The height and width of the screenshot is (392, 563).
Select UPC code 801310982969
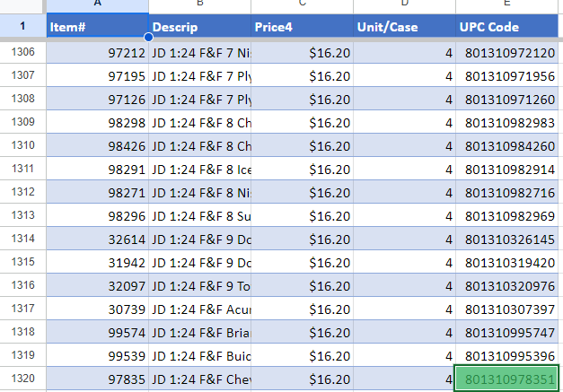506,216
